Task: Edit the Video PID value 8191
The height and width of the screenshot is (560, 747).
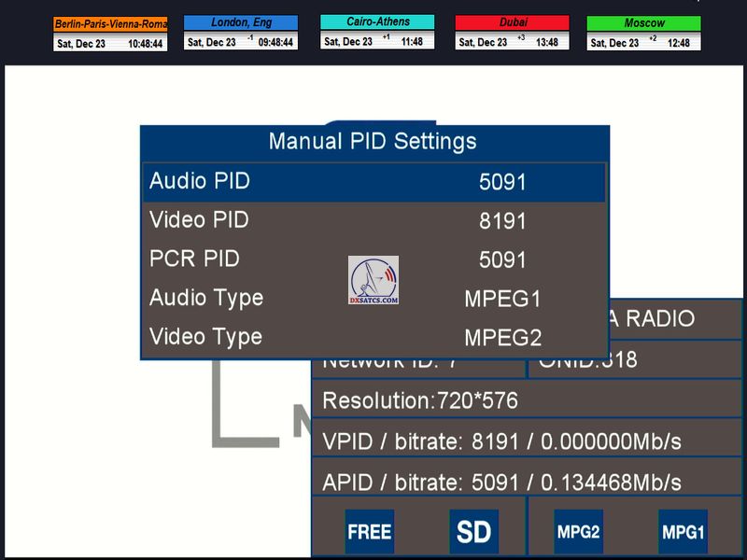Action: pos(502,221)
